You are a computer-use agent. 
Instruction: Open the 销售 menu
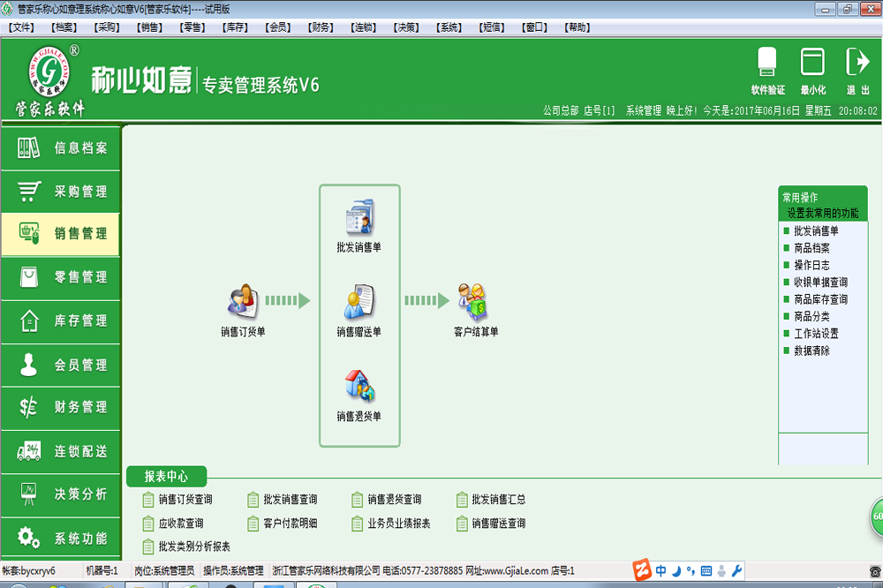pos(150,27)
